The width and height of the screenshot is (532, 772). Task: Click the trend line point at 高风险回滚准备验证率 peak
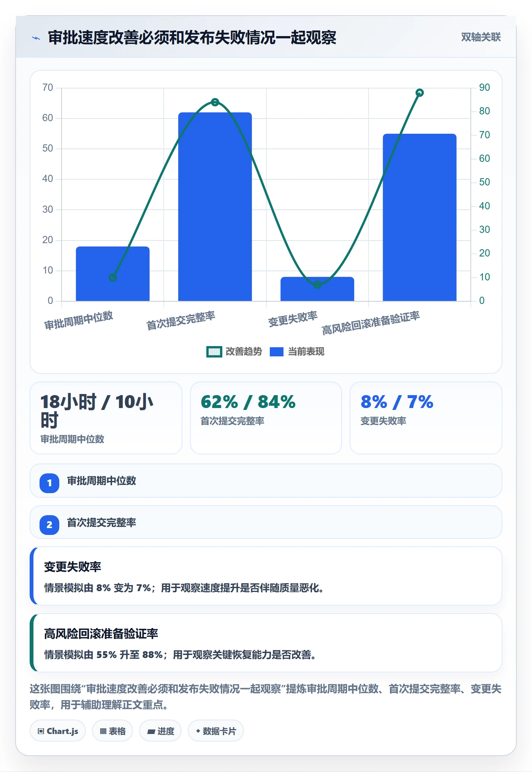click(x=420, y=93)
